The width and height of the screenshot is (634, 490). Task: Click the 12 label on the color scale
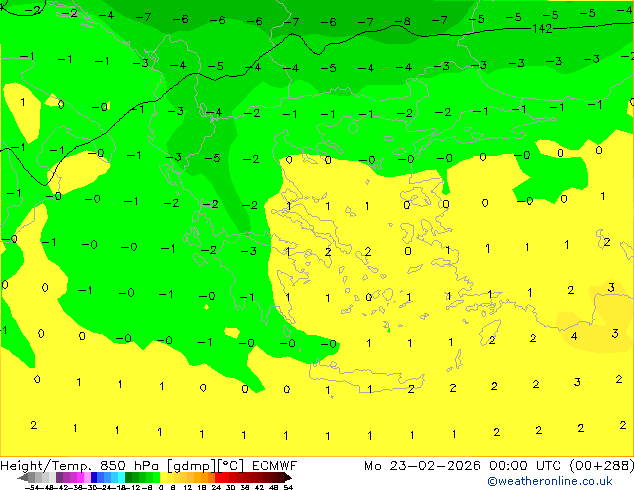[x=188, y=487]
